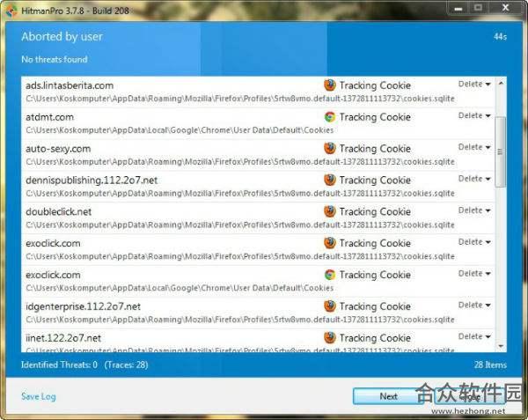Click the "Aborted by user" heading

[x=62, y=36]
